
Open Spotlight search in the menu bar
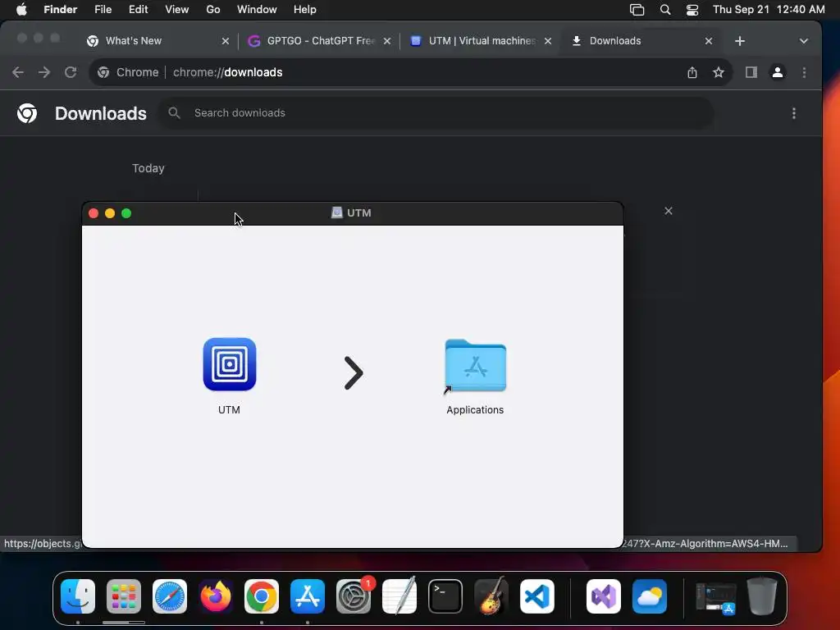click(664, 10)
